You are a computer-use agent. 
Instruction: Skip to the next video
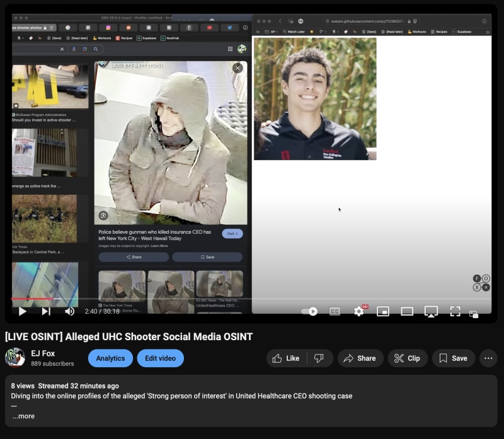click(46, 311)
